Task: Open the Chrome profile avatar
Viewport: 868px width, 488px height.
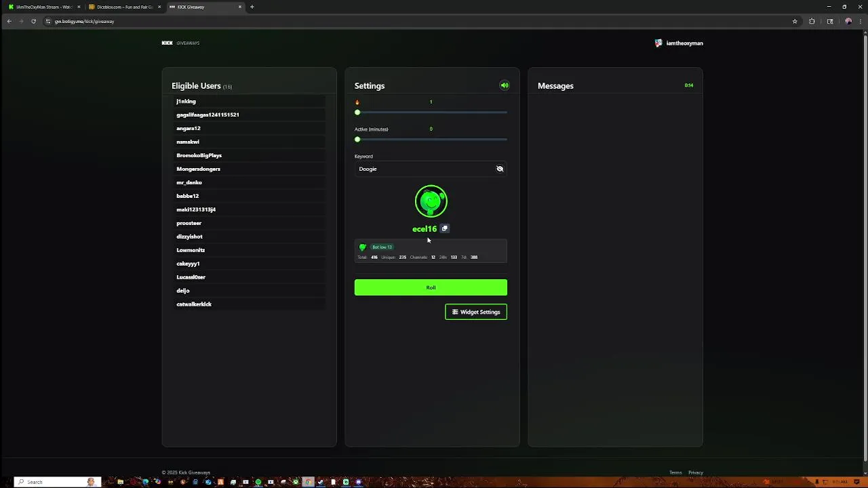Action: click(848, 21)
